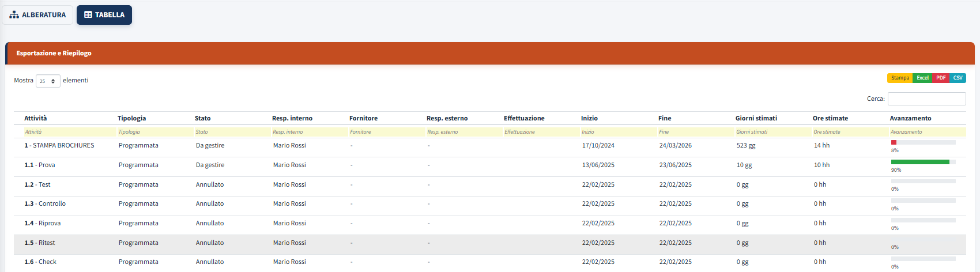980x272 pixels.
Task: Click the green 90% progress bar for Prova
Action: pos(920,162)
